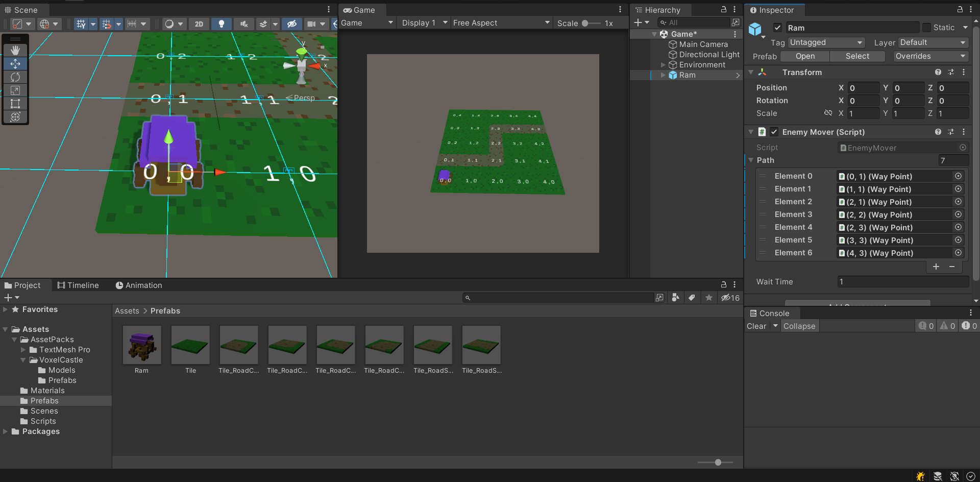Select the combined Transform tool
Image resolution: width=980 pixels, height=482 pixels.
(15, 117)
